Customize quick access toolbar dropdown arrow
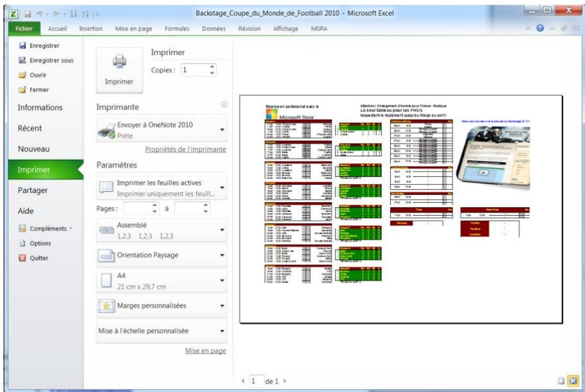The image size is (585, 392). [x=97, y=14]
